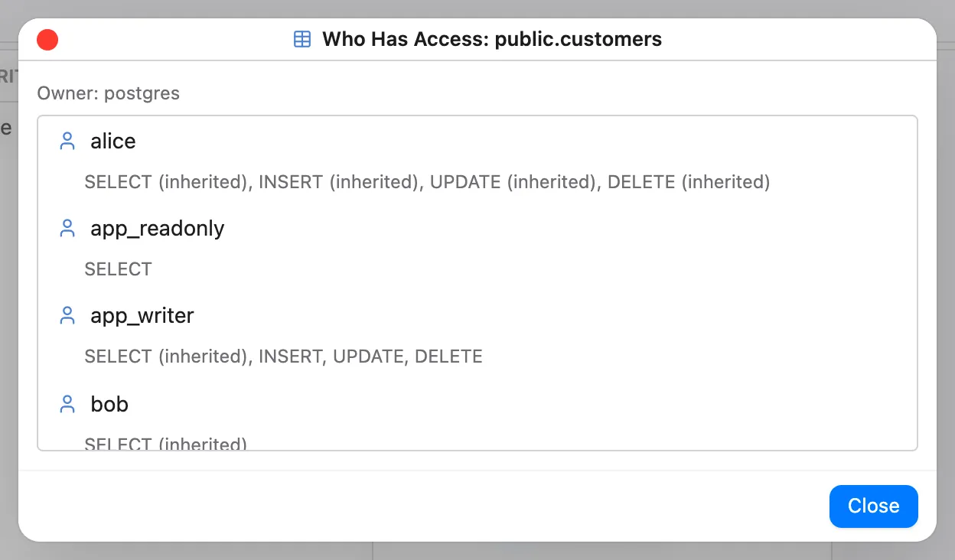Screen dimensions: 955x560
Task: Click the user icon next to alice
Action: point(67,141)
